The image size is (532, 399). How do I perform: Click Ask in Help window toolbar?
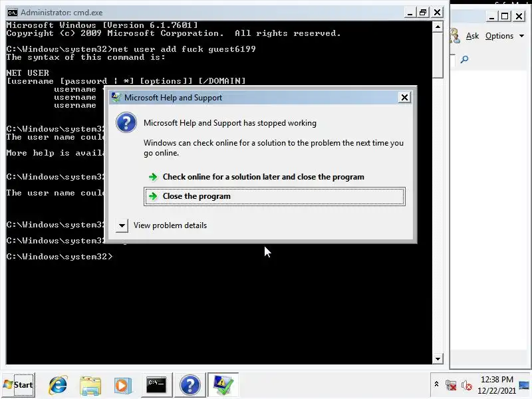472,36
